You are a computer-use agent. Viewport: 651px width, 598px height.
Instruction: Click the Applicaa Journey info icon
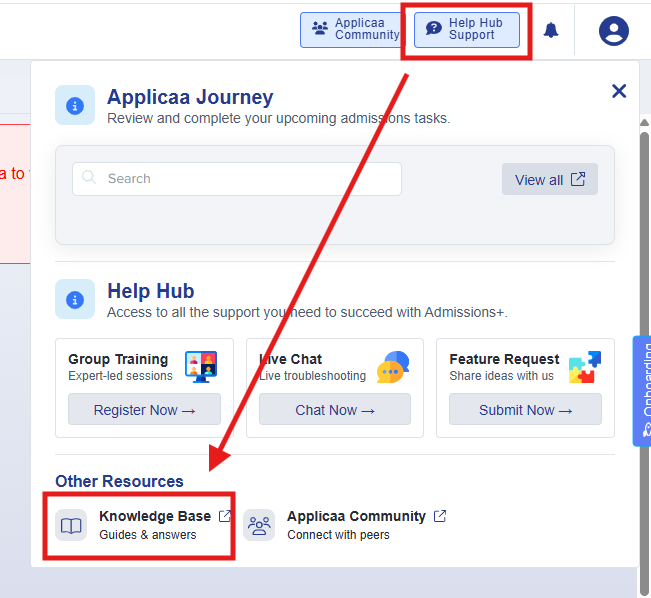click(75, 105)
